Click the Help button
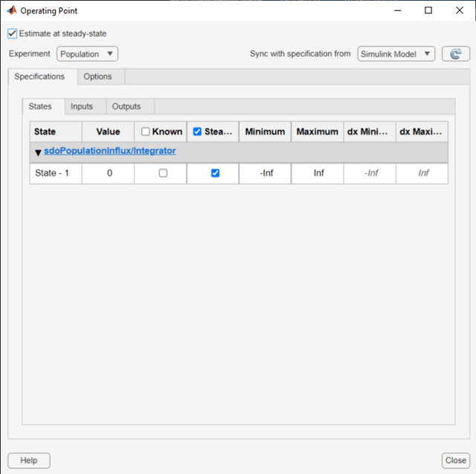 (x=29, y=461)
